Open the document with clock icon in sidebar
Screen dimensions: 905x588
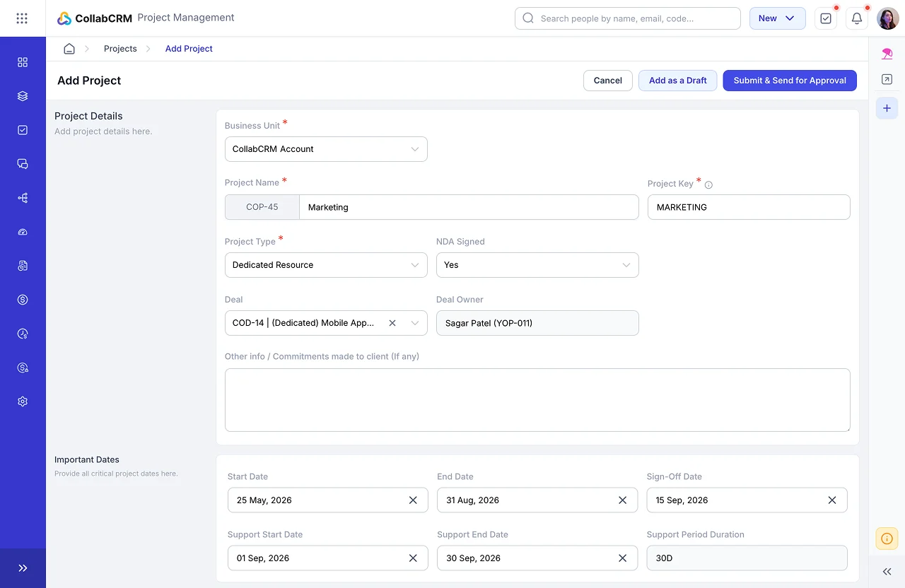23,266
